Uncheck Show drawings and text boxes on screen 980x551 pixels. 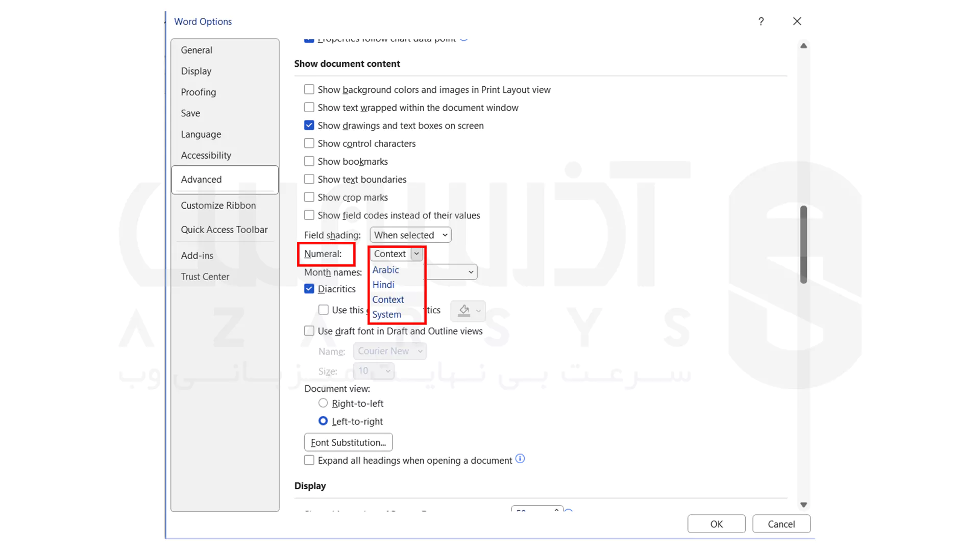pyautogui.click(x=309, y=125)
